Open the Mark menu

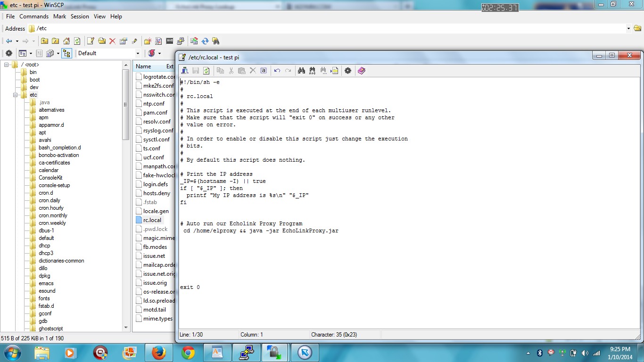pos(60,16)
